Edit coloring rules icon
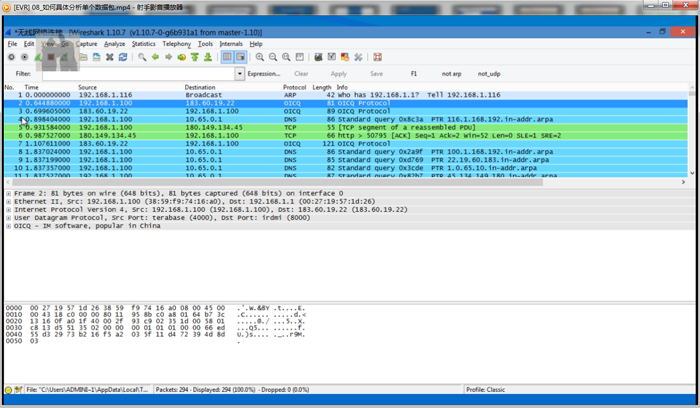The width and height of the screenshot is (700, 408). coord(345,57)
